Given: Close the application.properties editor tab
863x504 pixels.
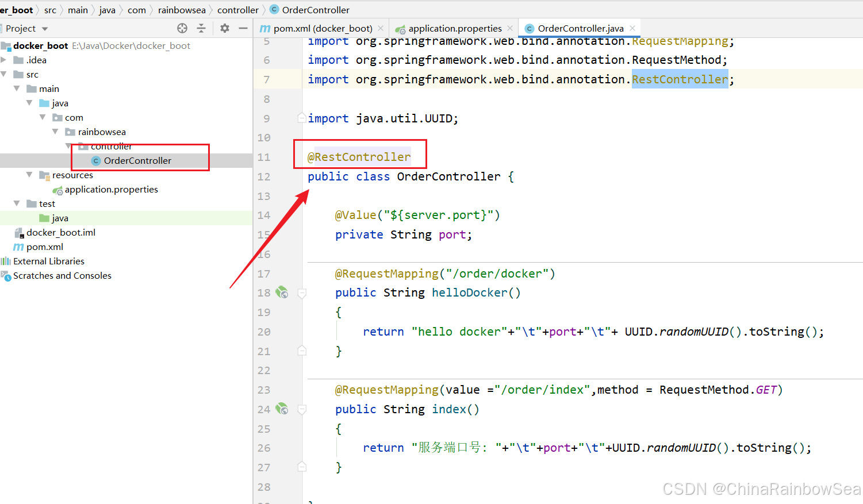Looking at the screenshot, I should (x=509, y=28).
